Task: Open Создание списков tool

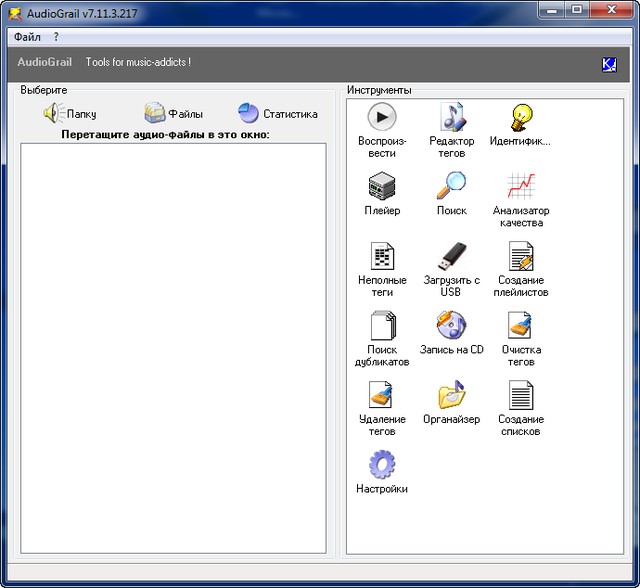Action: pos(521,396)
